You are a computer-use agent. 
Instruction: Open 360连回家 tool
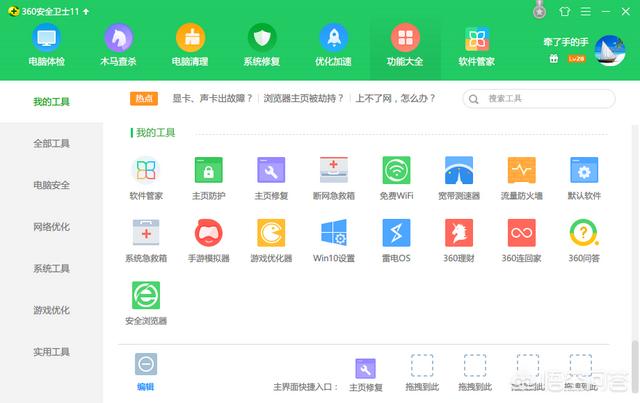[522, 240]
